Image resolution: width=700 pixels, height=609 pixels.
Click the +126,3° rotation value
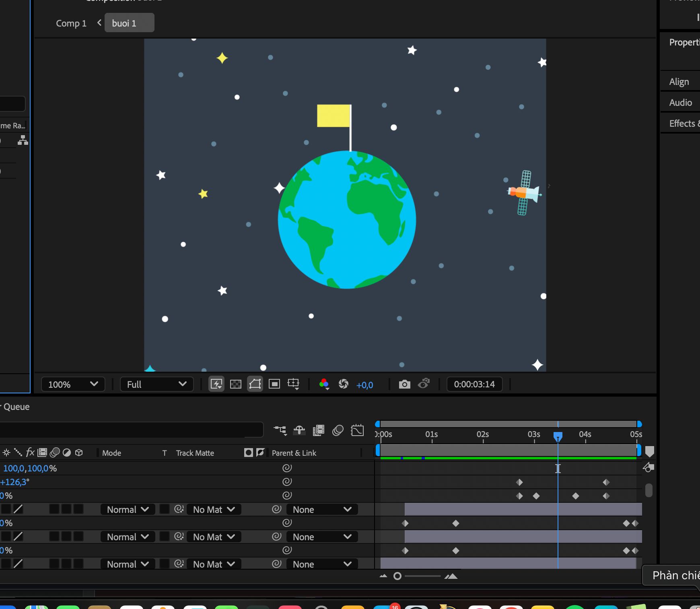[x=15, y=482]
